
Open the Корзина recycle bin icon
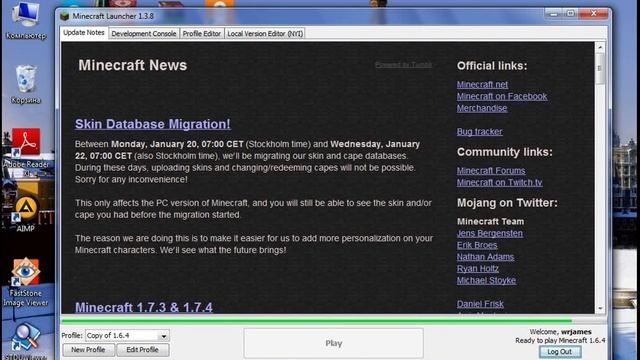click(x=26, y=84)
